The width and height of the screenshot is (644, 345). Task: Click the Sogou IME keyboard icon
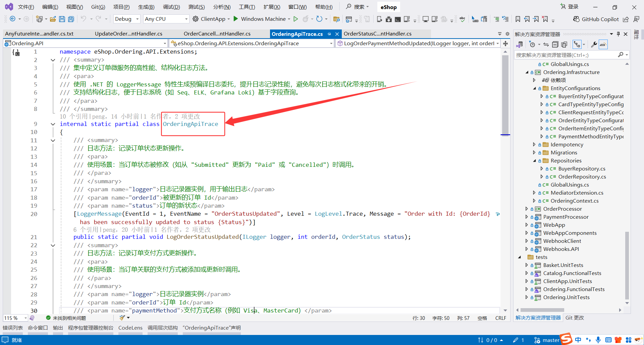(608, 340)
